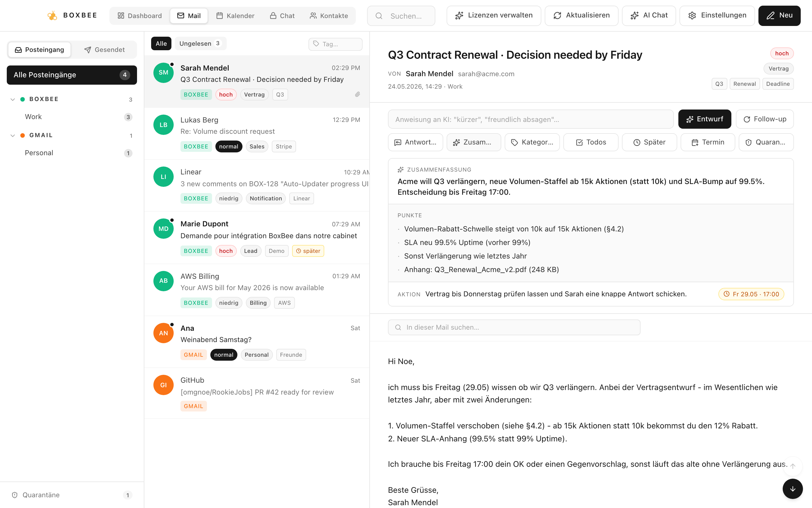Click attachment paperclip on Sarah Mendel mail
The width and height of the screenshot is (812, 508).
point(357,95)
